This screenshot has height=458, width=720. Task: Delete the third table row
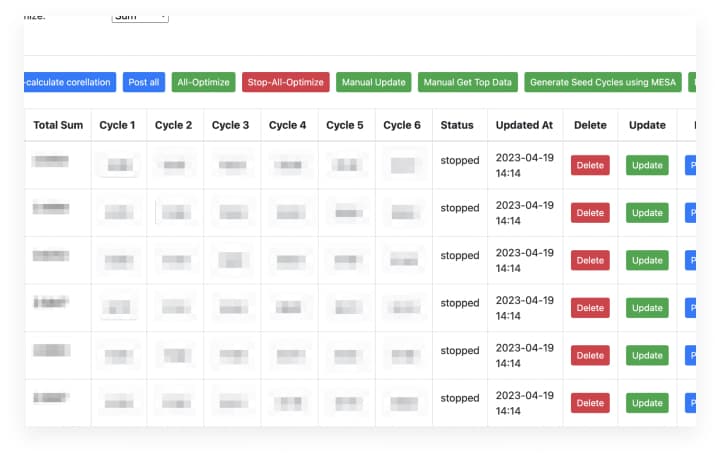(590, 260)
